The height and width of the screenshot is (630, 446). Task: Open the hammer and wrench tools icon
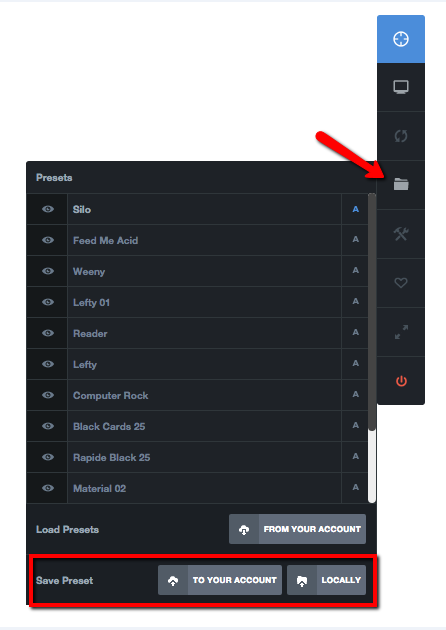pyautogui.click(x=401, y=234)
